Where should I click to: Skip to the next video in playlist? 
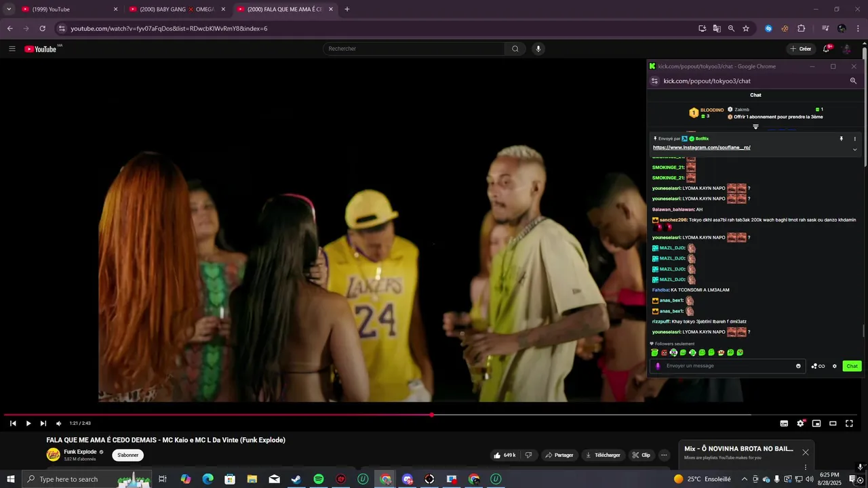[x=43, y=424]
